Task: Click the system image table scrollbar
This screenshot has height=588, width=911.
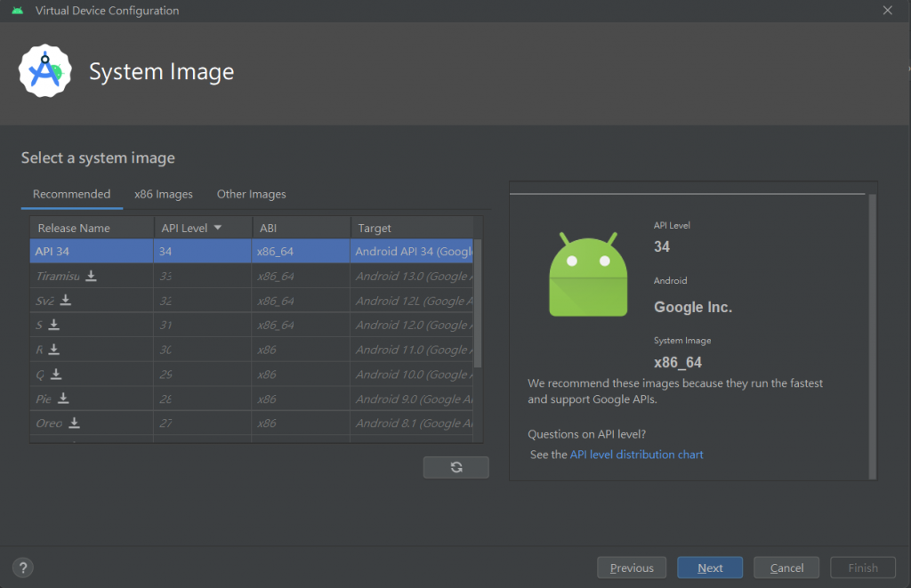Action: point(478,303)
